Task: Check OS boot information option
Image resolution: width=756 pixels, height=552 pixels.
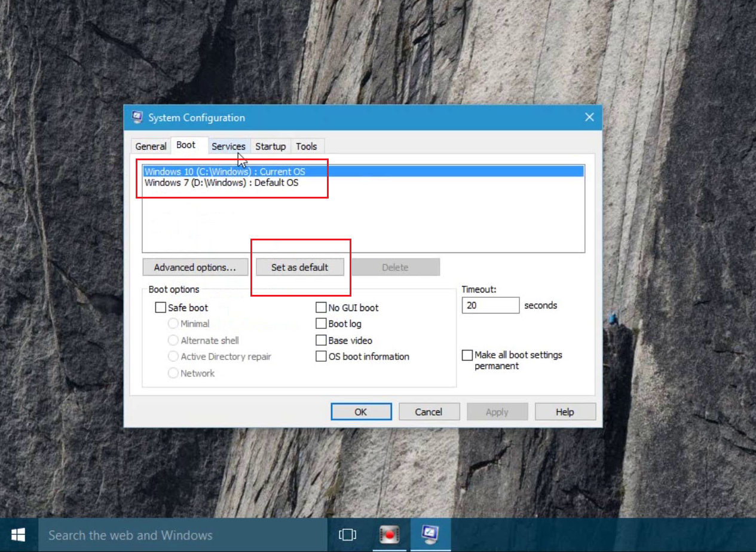Action: pyautogui.click(x=321, y=356)
